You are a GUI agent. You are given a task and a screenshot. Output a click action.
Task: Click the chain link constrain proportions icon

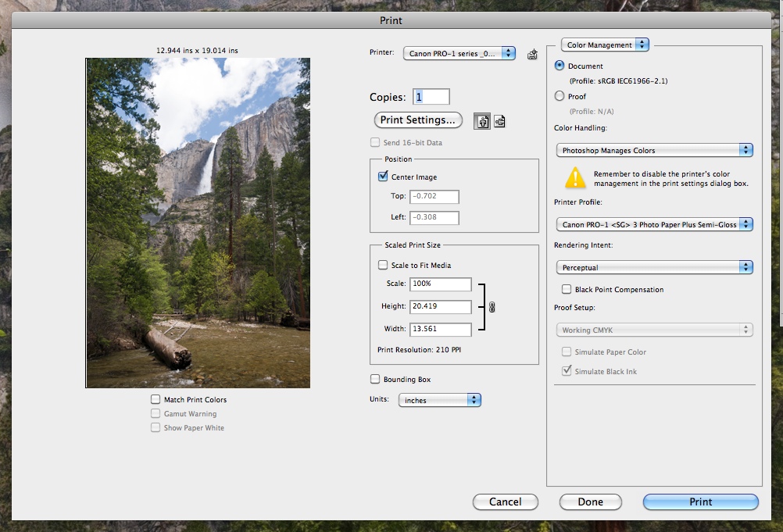[x=492, y=307]
